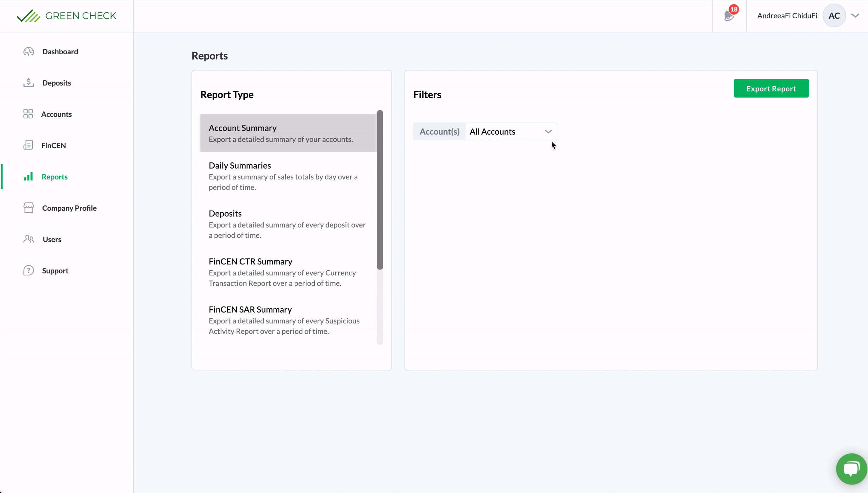Open the chat bubble in bottom corner
The height and width of the screenshot is (493, 868).
(851, 469)
